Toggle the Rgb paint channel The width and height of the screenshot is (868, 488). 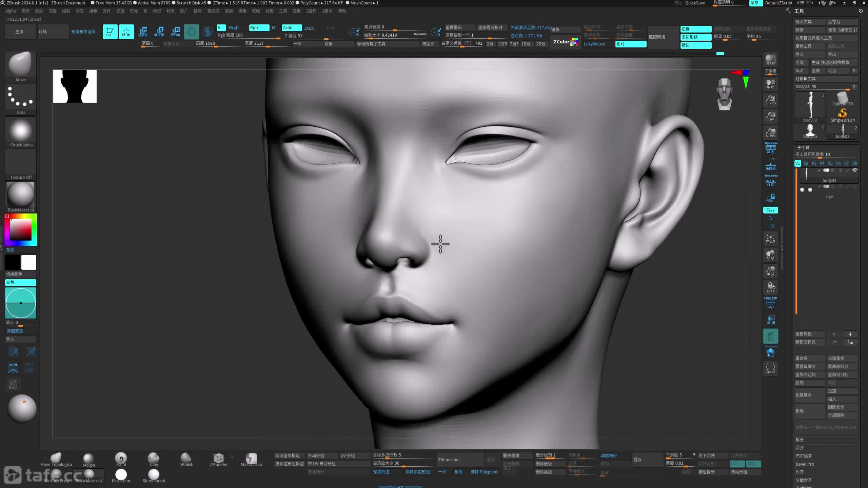click(259, 28)
